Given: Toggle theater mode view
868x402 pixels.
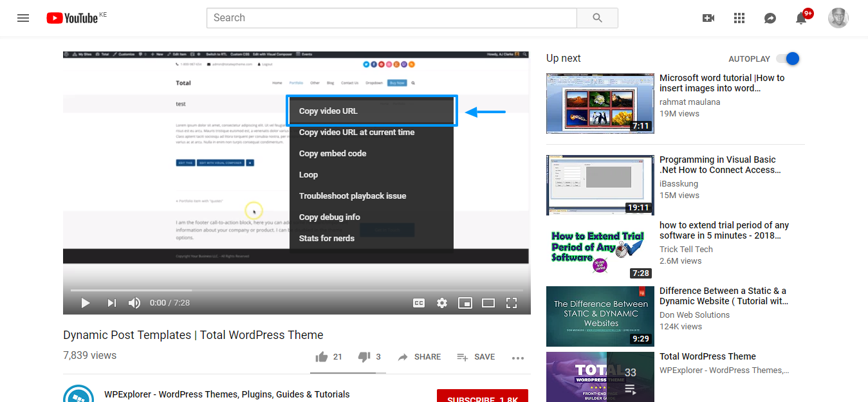Looking at the screenshot, I should pyautogui.click(x=488, y=303).
